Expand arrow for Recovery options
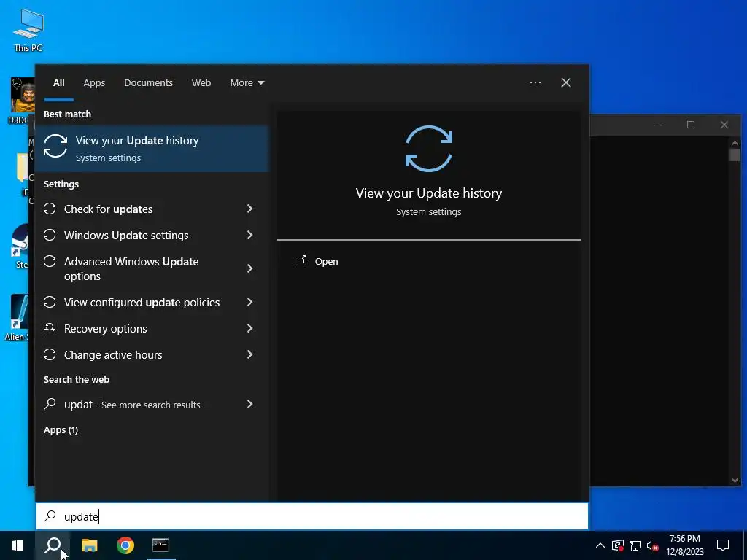This screenshot has width=747, height=560. [249, 328]
